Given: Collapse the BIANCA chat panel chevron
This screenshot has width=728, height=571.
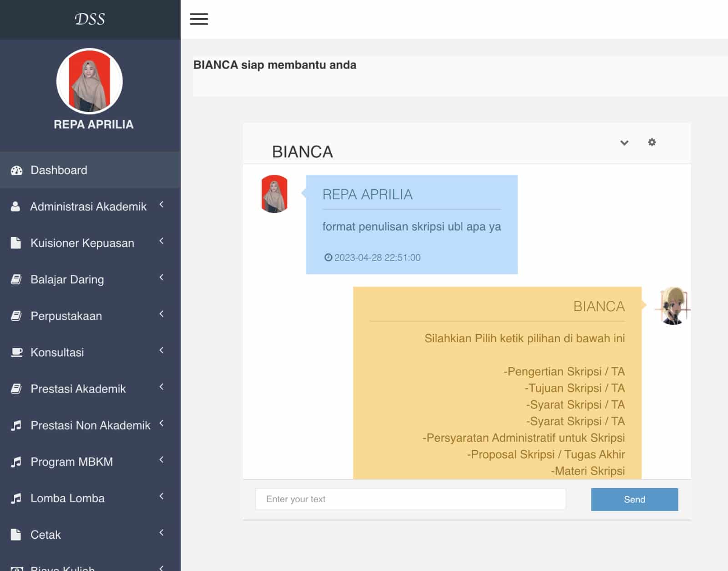Looking at the screenshot, I should pos(624,143).
